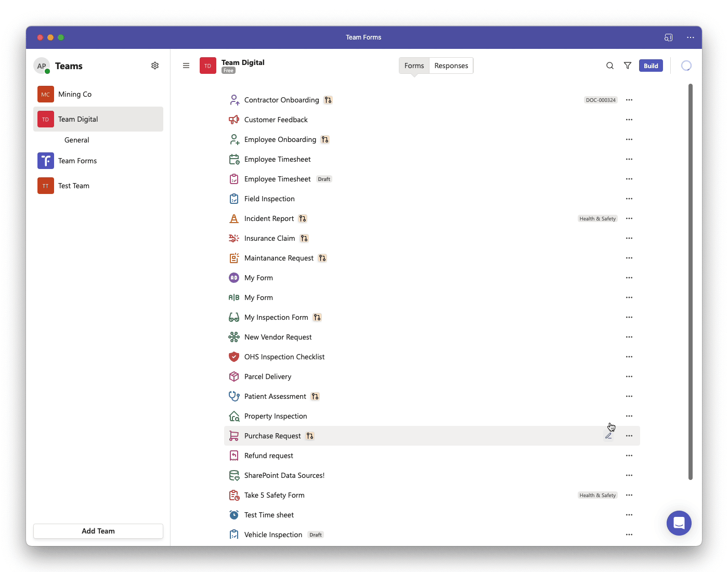Click the Purchase Request cart icon
728x572 pixels.
pos(234,436)
